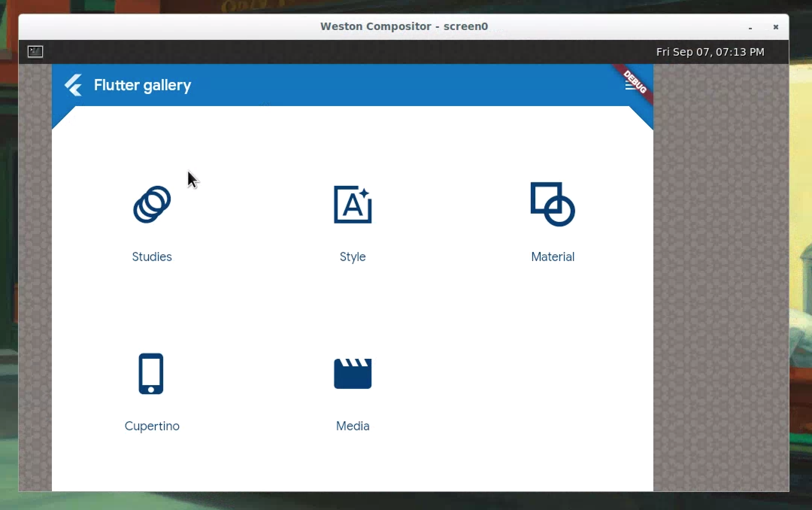Click the Weston Compositor window title
The width and height of the screenshot is (812, 510).
pos(404,26)
